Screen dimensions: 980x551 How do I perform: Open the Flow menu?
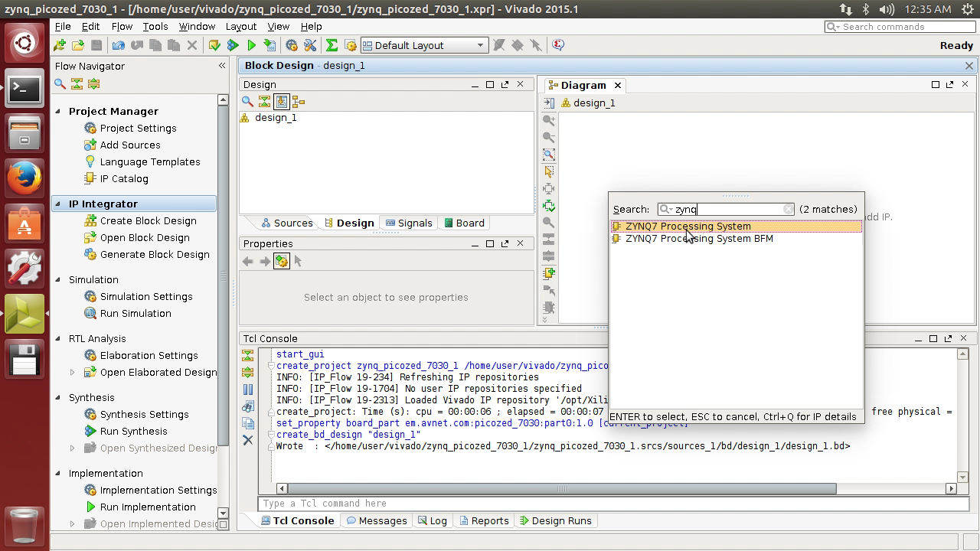click(122, 26)
